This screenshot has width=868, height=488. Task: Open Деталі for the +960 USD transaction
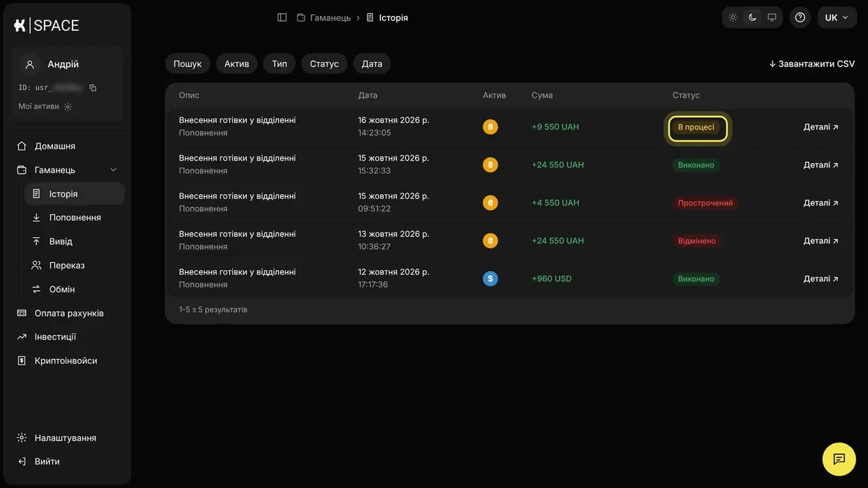pos(821,279)
